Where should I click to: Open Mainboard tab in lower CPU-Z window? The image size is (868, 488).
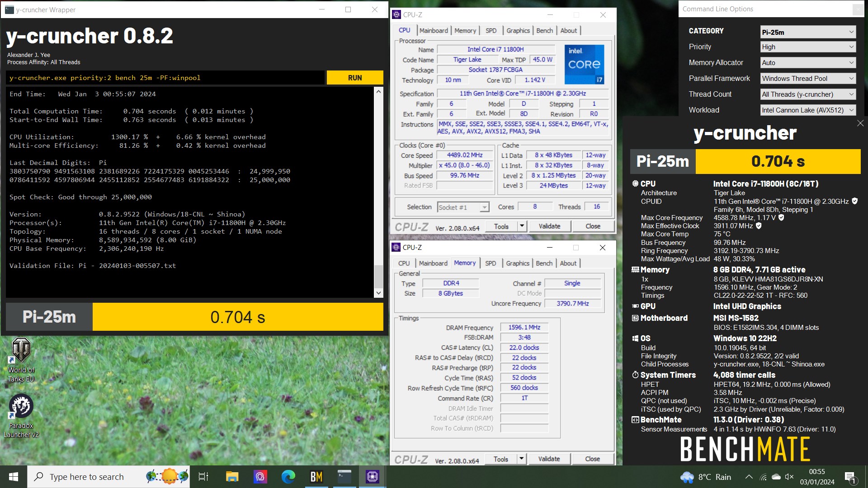(433, 263)
